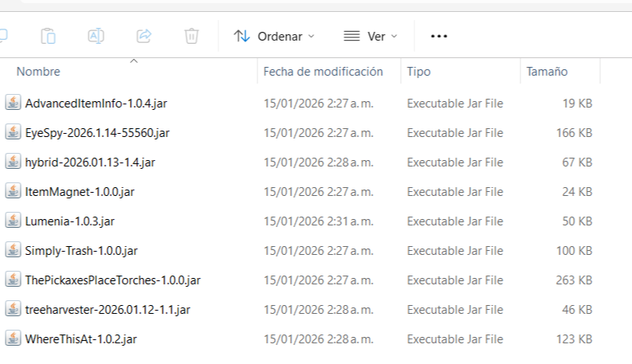This screenshot has height=364, width=632.
Task: Sort by the Nombre column header
Action: click(x=38, y=72)
